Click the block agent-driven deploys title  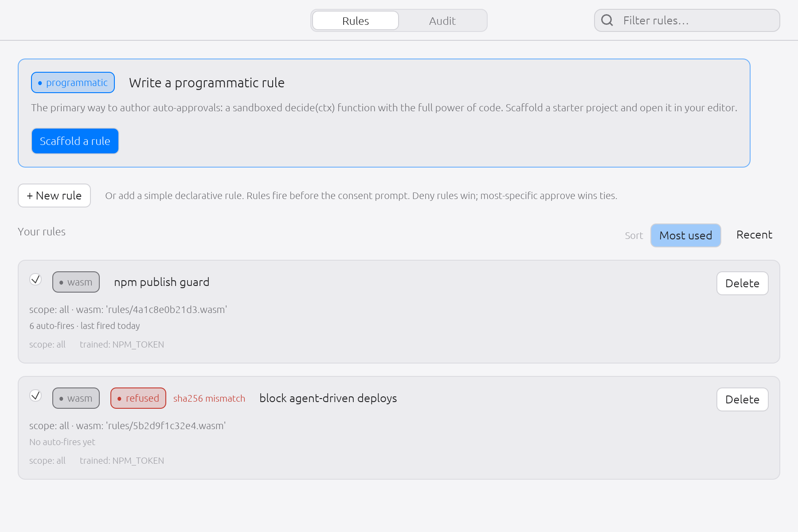click(328, 399)
